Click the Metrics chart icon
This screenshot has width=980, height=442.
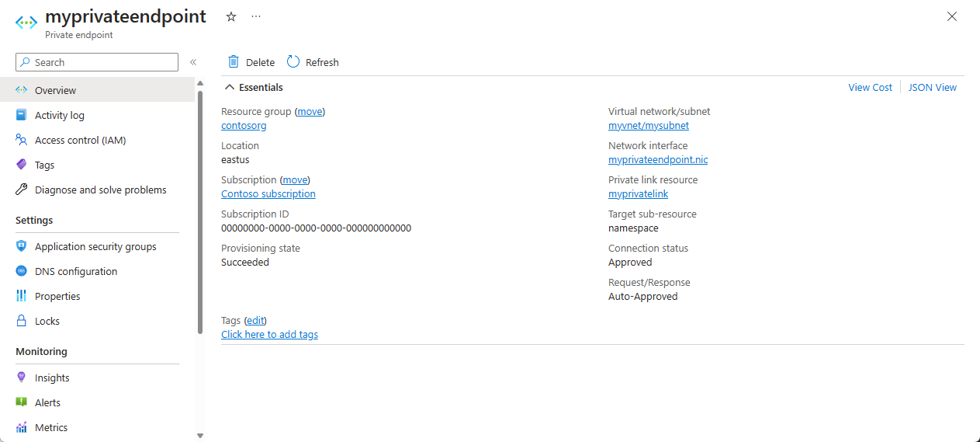21,427
